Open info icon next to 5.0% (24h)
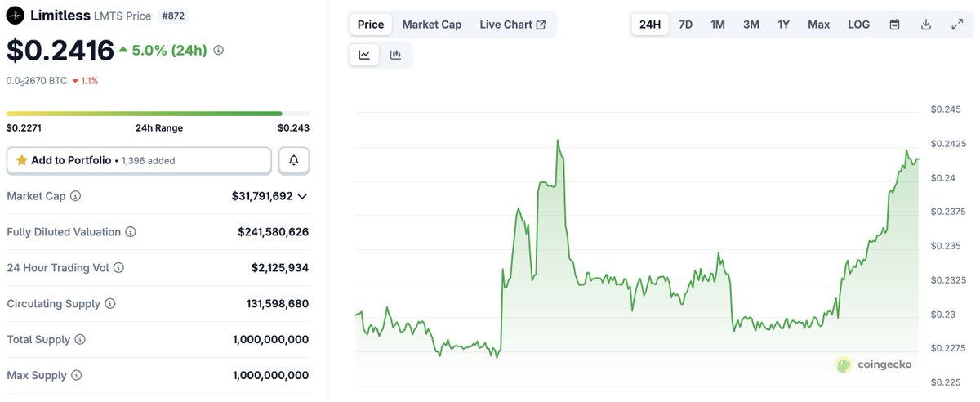This screenshot has height=402, width=980. [x=218, y=51]
